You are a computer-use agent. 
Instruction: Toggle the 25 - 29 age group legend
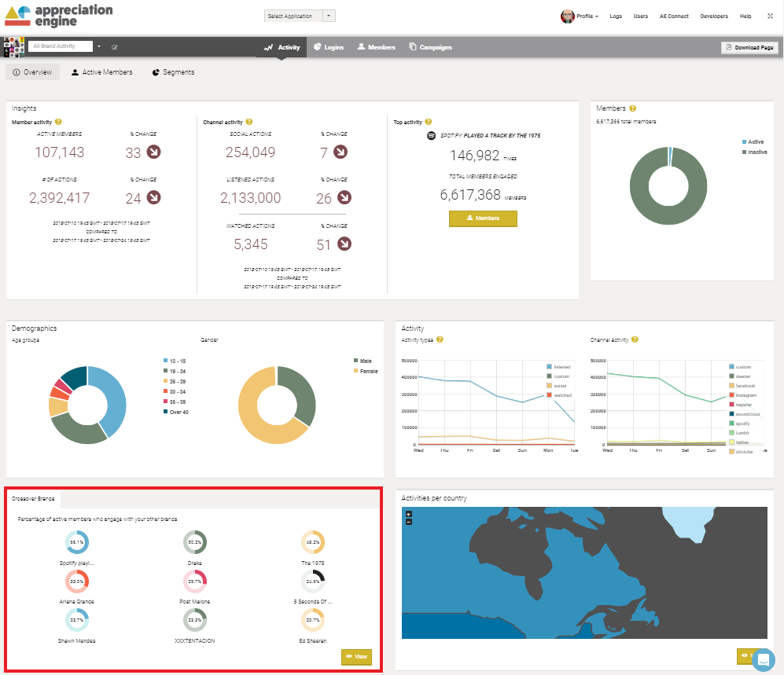pyautogui.click(x=175, y=381)
